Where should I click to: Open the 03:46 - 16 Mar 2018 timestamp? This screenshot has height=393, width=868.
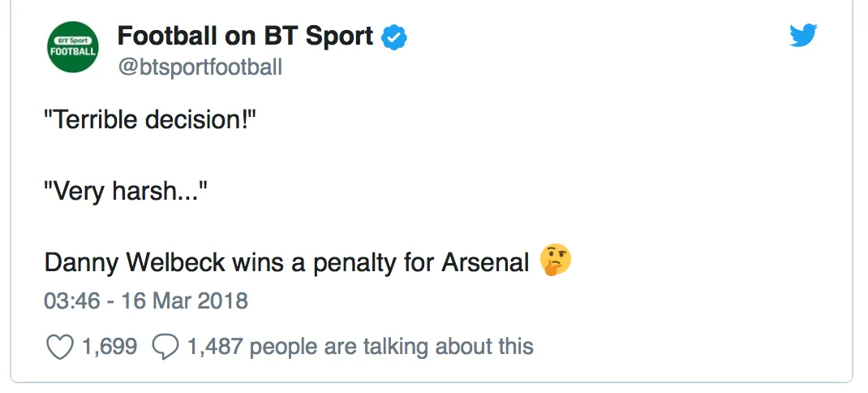pos(145,301)
